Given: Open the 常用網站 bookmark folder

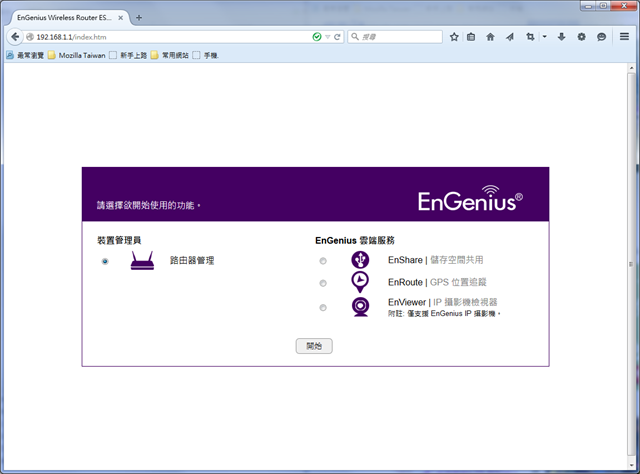Looking at the screenshot, I should (x=170, y=55).
